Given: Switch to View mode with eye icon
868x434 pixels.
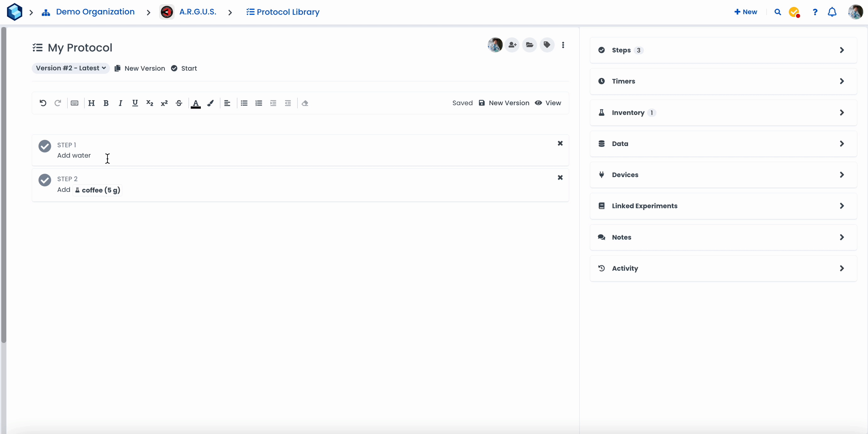Looking at the screenshot, I should click(x=548, y=103).
